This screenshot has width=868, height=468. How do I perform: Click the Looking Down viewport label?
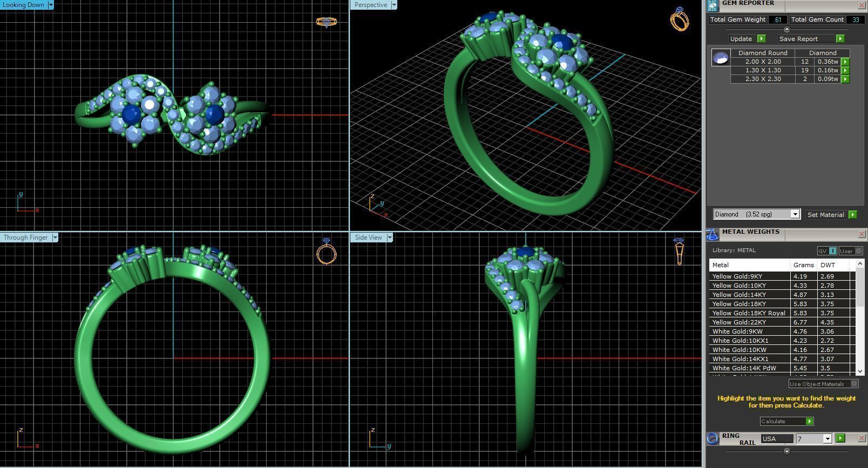tap(24, 5)
